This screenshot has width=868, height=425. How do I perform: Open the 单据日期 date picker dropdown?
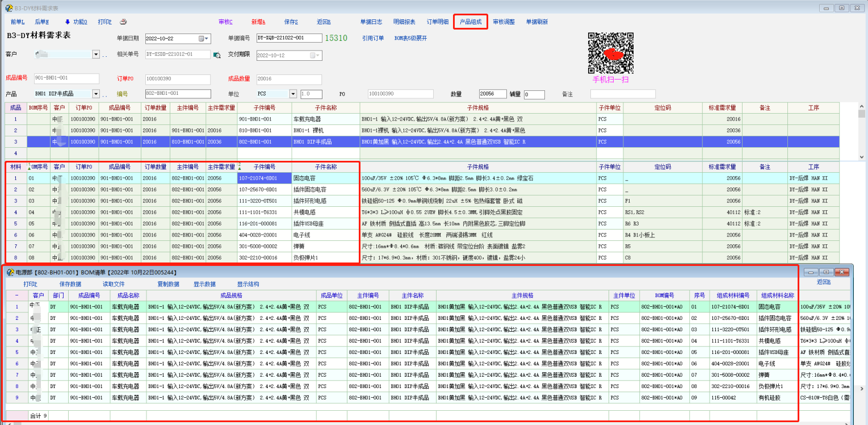pyautogui.click(x=207, y=39)
